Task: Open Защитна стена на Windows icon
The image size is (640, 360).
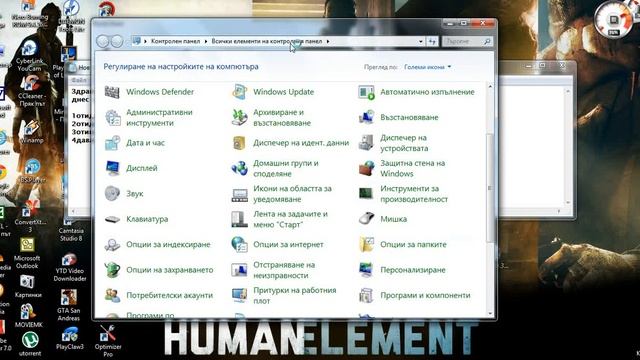Action: 367,168
